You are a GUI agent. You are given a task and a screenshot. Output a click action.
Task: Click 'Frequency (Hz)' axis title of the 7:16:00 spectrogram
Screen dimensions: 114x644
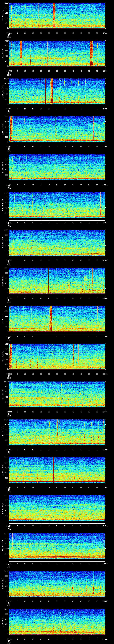(x=3, y=16)
